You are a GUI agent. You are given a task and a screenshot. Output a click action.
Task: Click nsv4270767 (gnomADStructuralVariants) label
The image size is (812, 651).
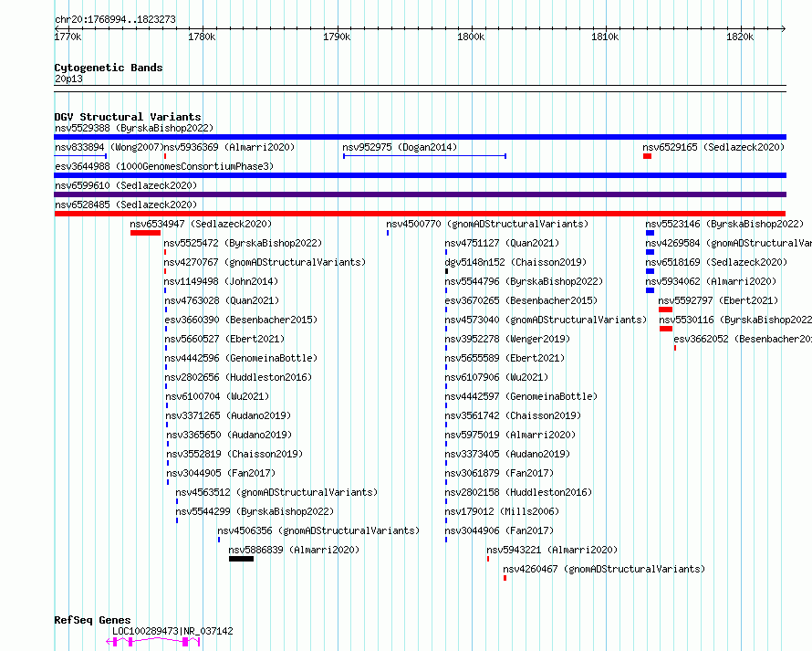[265, 262]
